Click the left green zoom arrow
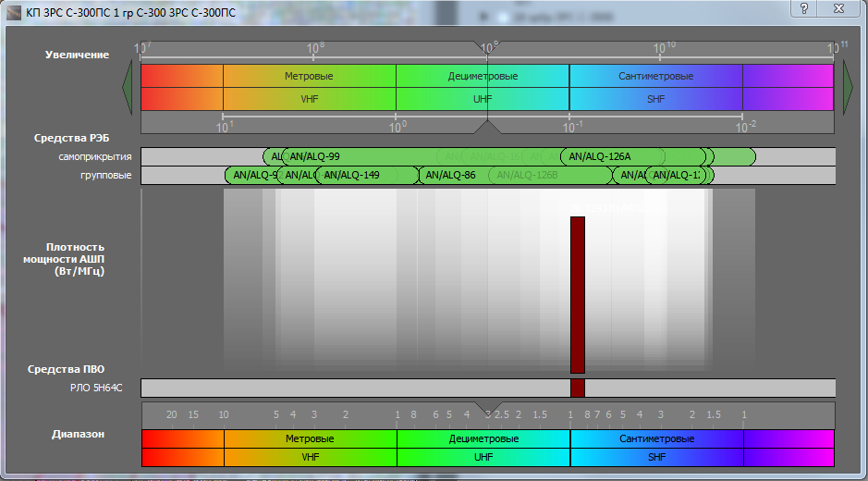 (128, 88)
